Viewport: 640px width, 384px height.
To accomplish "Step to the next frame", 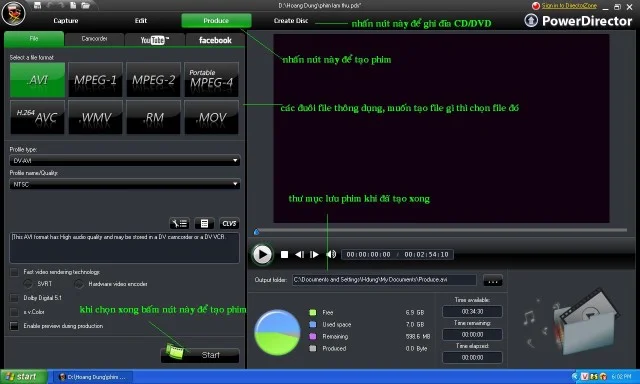I will coord(314,255).
